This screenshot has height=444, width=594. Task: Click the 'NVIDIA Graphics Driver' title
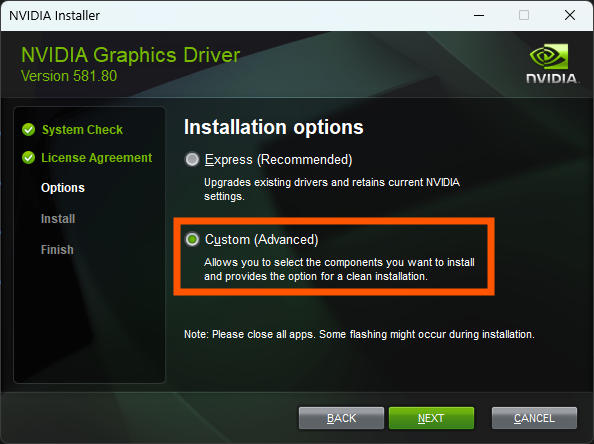131,55
